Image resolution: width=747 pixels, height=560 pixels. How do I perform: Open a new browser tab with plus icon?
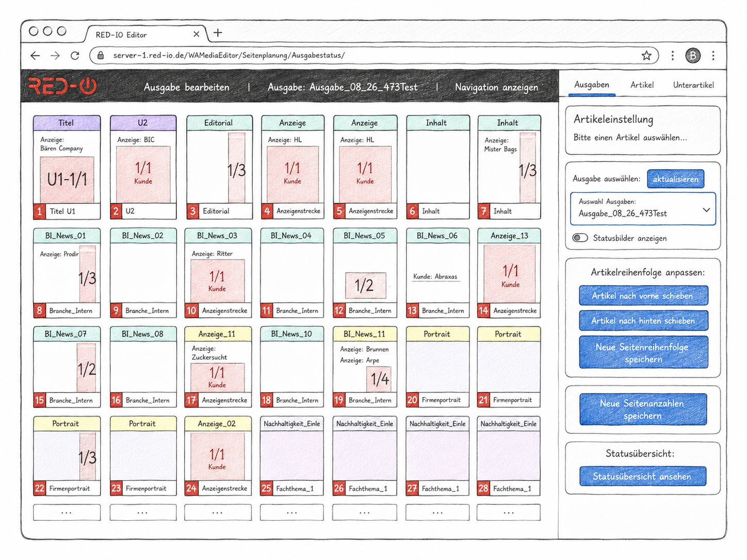pos(218,33)
